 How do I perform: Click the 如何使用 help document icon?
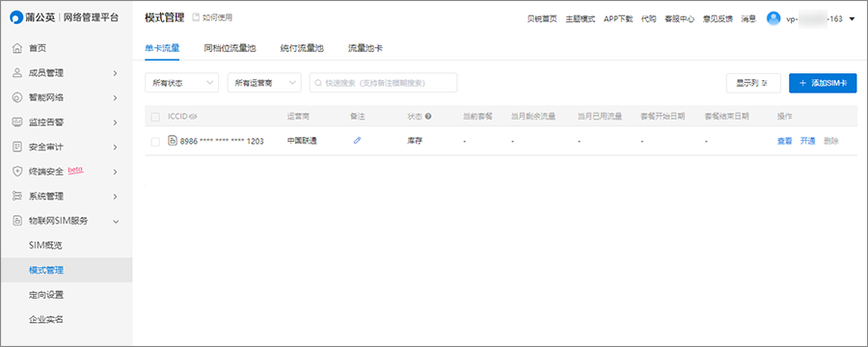[x=196, y=17]
